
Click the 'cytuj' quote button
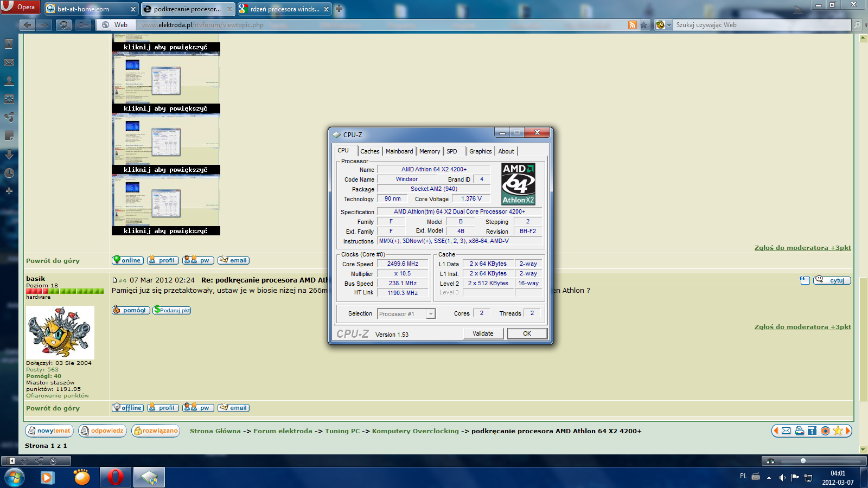click(x=832, y=280)
